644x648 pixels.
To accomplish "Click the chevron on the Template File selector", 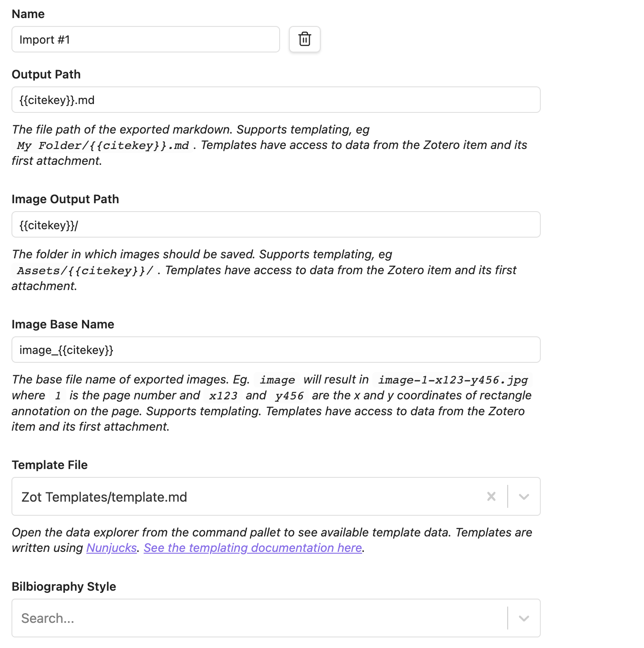I will 524,496.
